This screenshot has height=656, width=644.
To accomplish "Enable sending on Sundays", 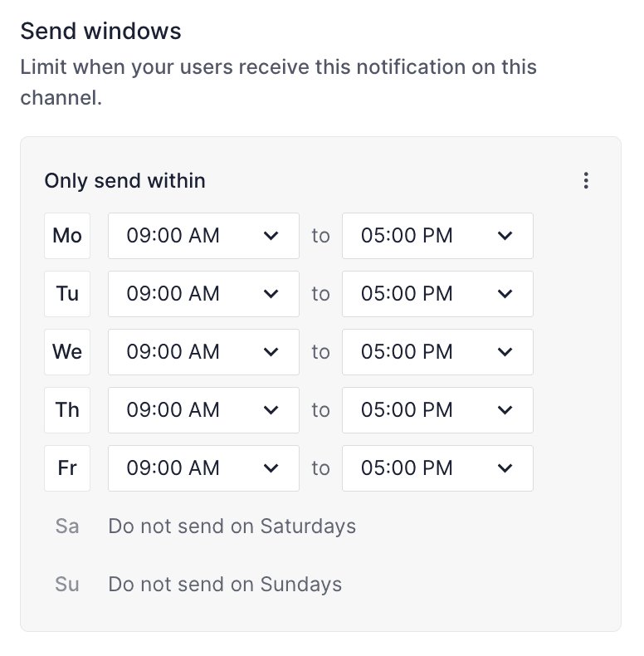I will point(67,585).
